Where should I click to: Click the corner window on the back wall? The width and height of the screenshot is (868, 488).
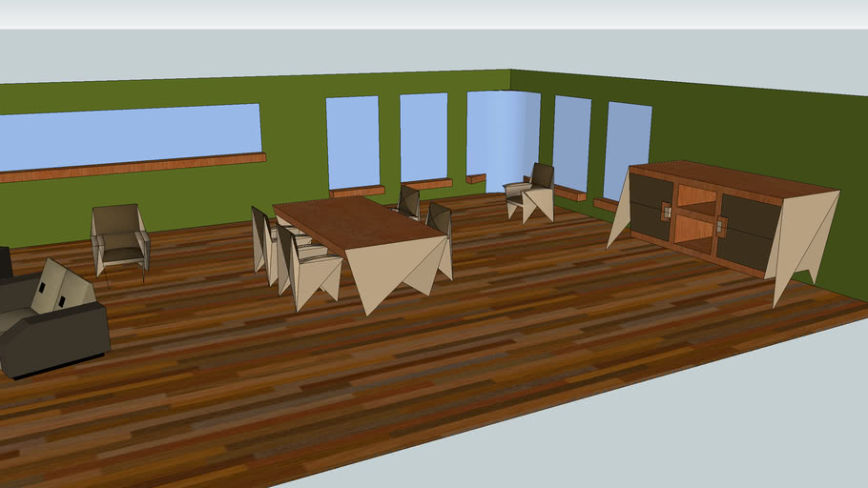501,132
